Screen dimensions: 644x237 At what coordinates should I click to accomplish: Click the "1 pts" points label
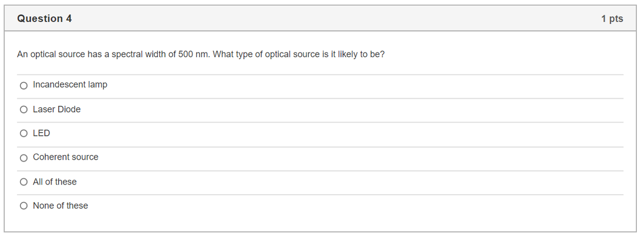(x=612, y=19)
